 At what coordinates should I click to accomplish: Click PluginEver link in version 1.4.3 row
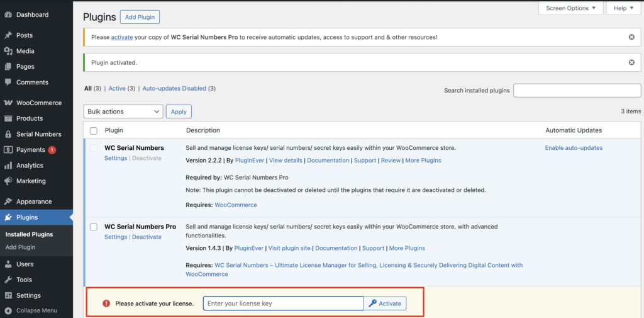tap(250, 248)
